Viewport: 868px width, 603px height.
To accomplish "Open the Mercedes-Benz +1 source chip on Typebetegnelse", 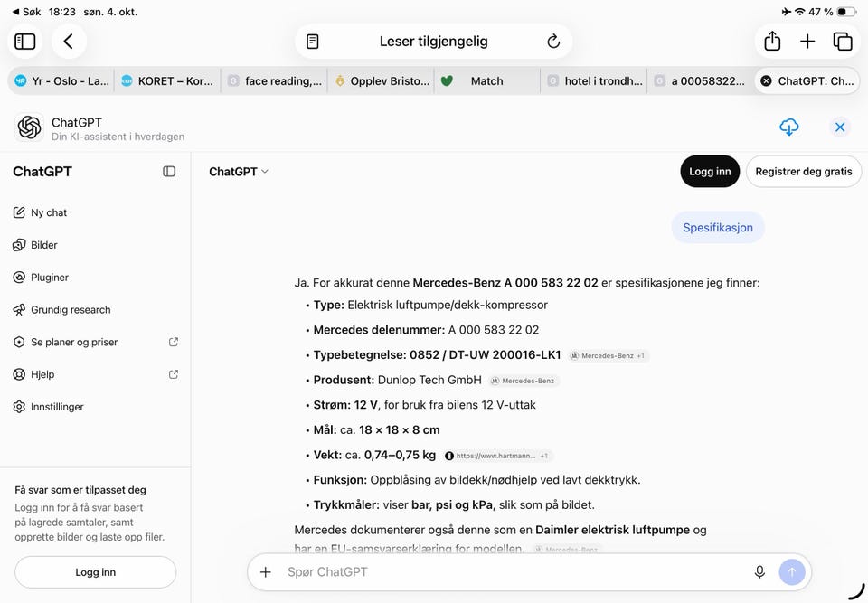I will coord(609,355).
